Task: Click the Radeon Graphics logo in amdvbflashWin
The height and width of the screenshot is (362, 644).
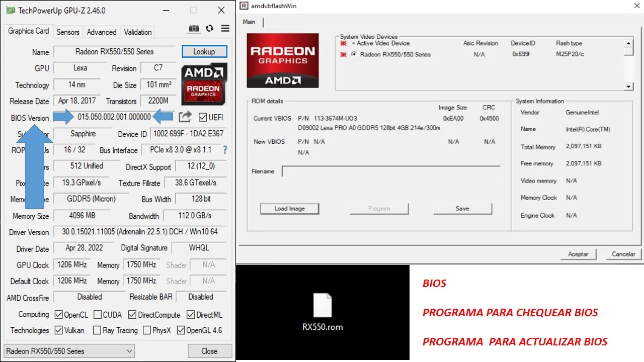Action: coord(283,60)
